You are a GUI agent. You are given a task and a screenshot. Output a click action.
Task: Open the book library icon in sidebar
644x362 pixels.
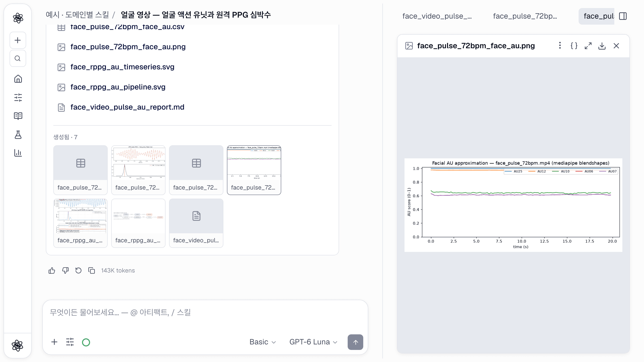pos(18,116)
